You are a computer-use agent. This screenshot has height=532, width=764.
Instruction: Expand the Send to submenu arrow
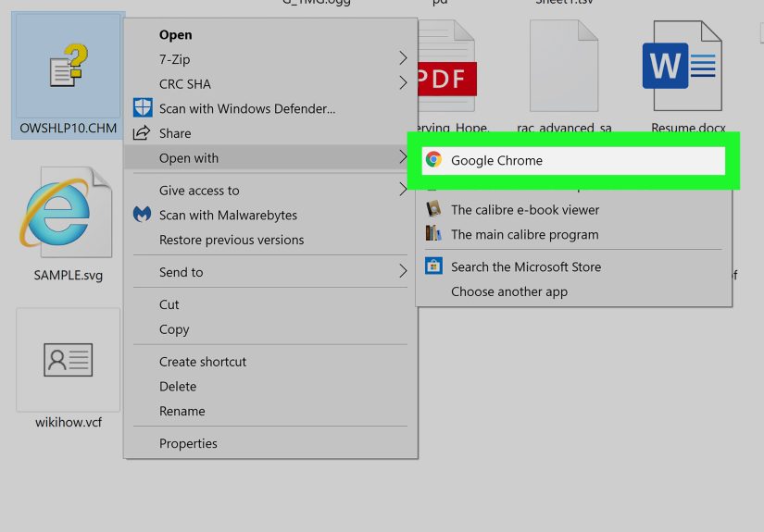pos(403,271)
